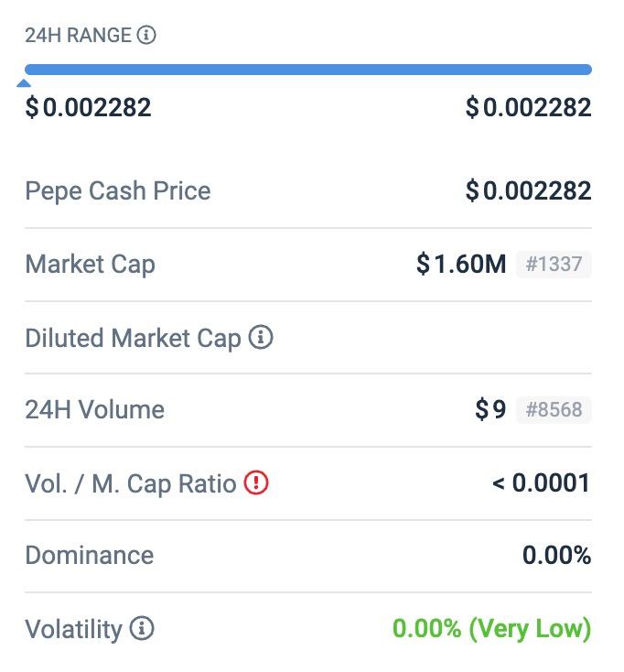The height and width of the screenshot is (672, 624).
Task: Click the Pepe Cash Price value
Action: pos(529,190)
